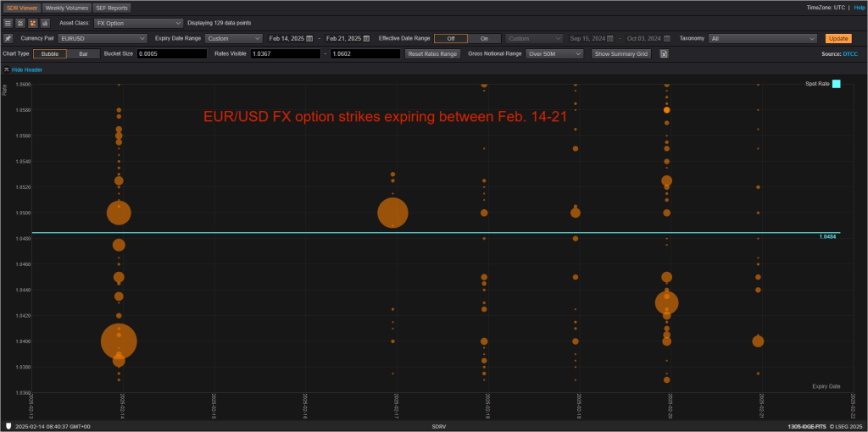Open calendar for Feb 21, 2025 end date
Screen dimensions: 868x432
coord(366,38)
